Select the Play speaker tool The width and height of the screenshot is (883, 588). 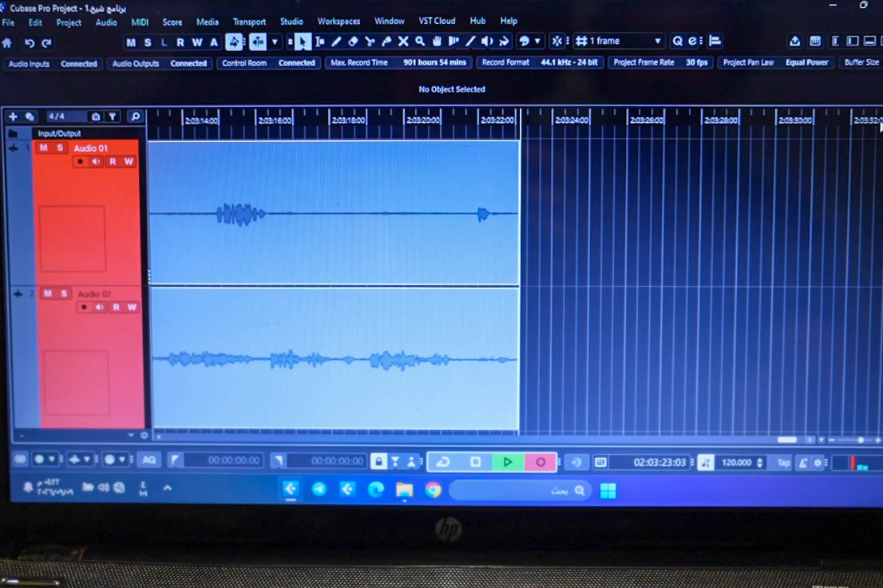[x=487, y=41]
